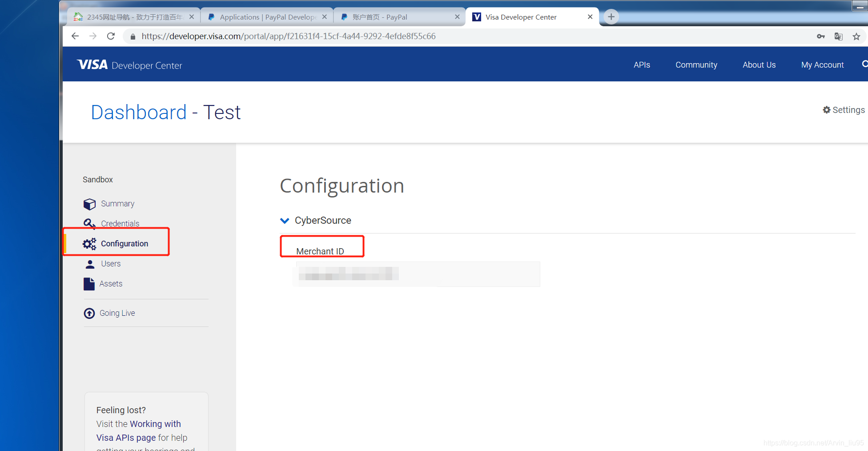This screenshot has width=868, height=451.
Task: Close the 2345 navigation tab
Action: [192, 17]
